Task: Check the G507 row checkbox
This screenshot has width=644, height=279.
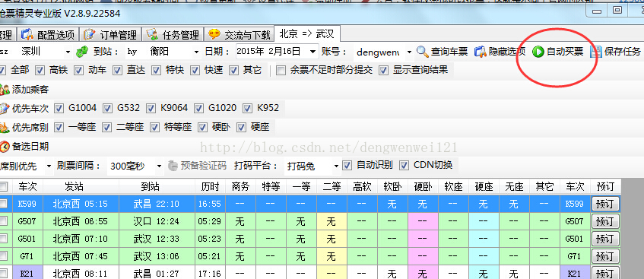Action: tap(3, 221)
